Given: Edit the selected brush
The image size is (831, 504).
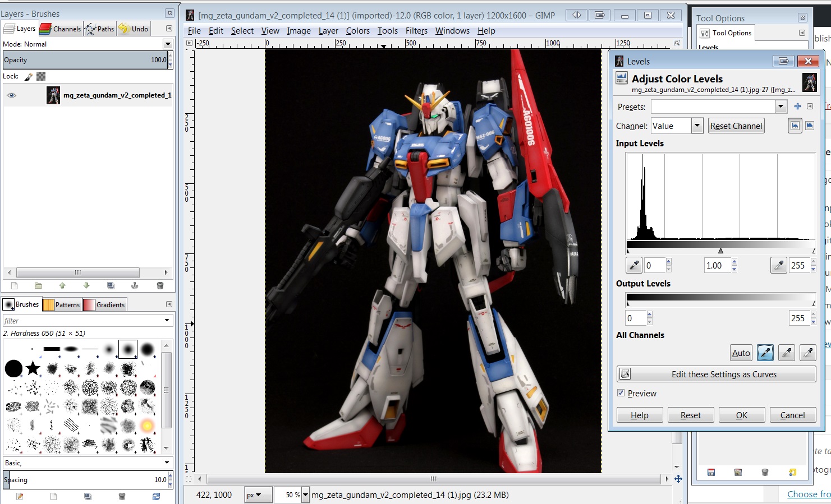Looking at the screenshot, I should (20, 496).
